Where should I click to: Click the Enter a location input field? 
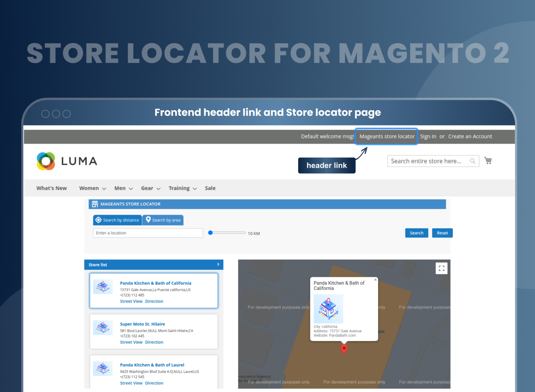tap(148, 233)
